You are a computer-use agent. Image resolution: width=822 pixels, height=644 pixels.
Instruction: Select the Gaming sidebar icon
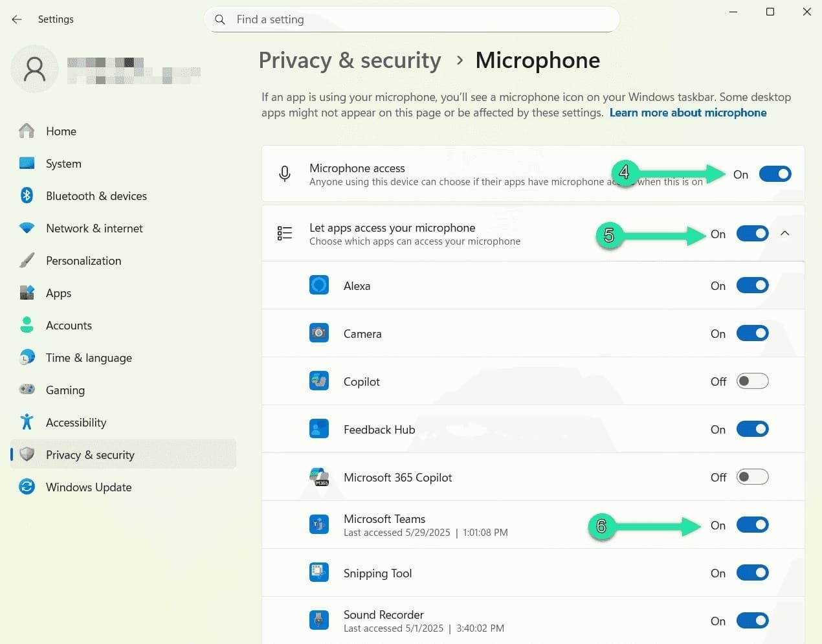[x=26, y=390]
